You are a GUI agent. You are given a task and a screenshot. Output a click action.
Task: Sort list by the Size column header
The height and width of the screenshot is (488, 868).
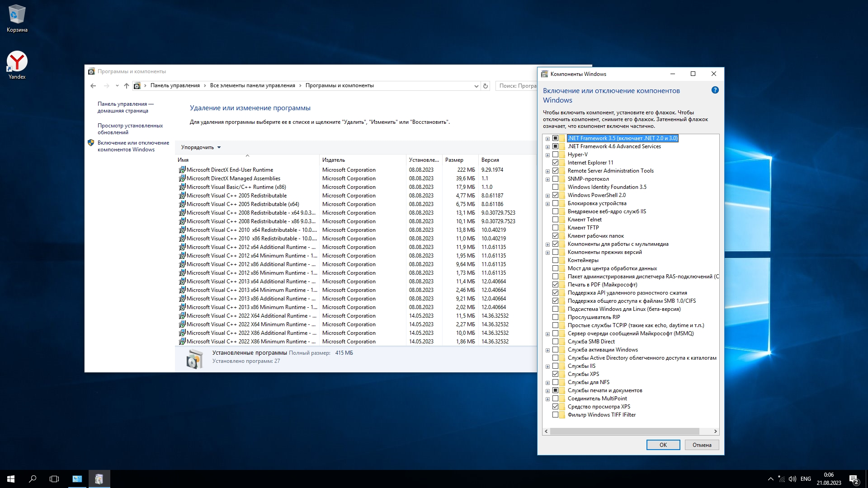[454, 160]
